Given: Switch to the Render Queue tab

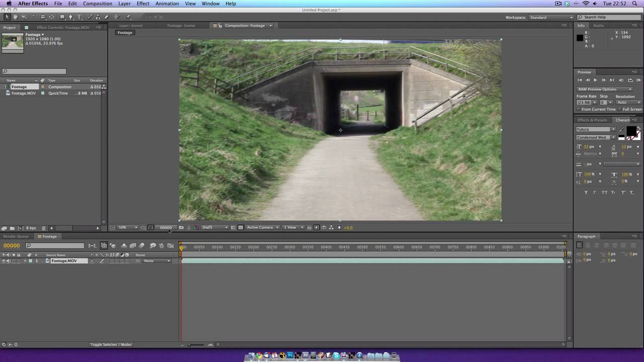Looking at the screenshot, I should pyautogui.click(x=16, y=236).
